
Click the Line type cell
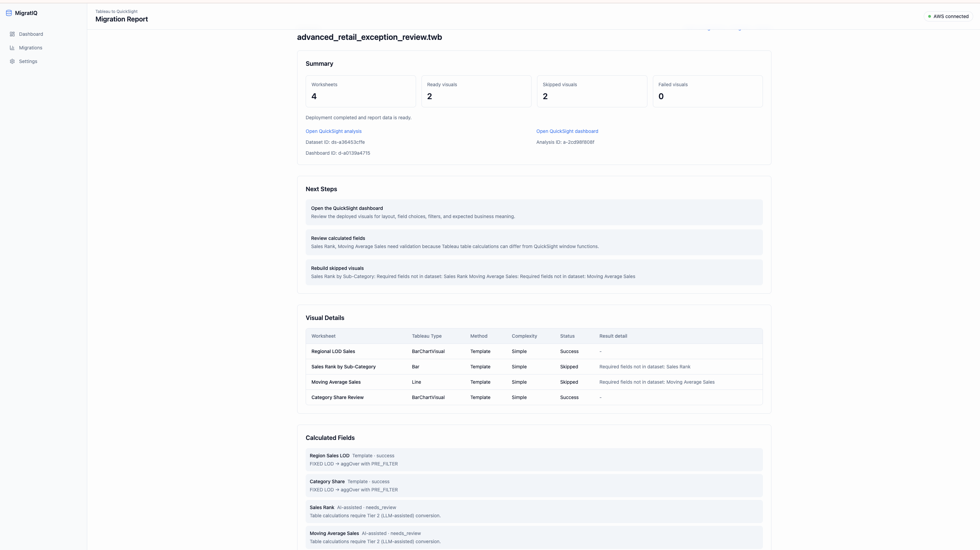[x=416, y=382]
